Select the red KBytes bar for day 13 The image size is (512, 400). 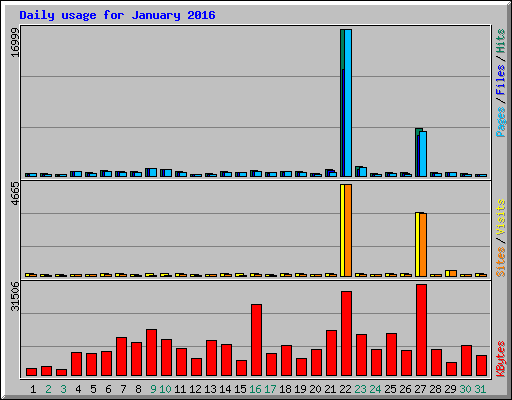211,358
